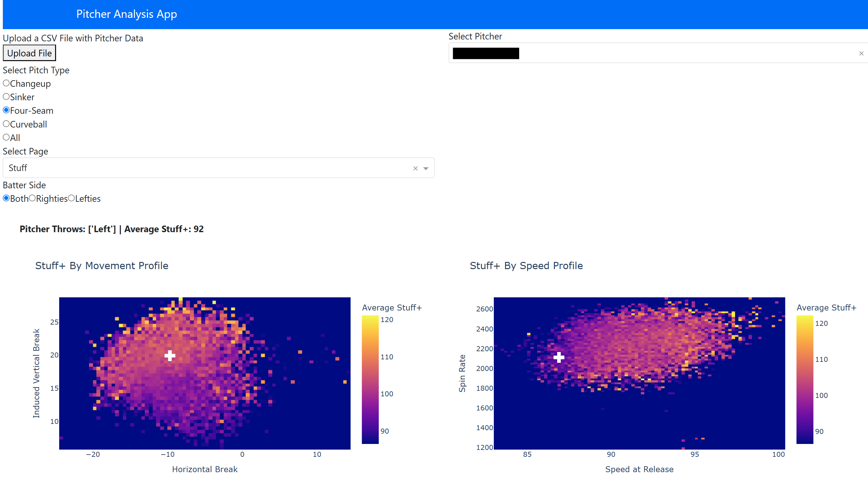Click the Horizontal Break axis label

tap(205, 470)
